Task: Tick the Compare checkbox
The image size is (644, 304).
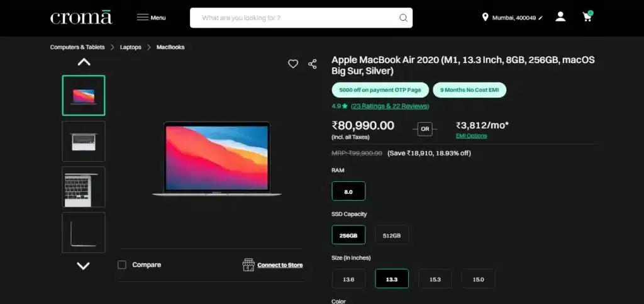Action: [121, 265]
